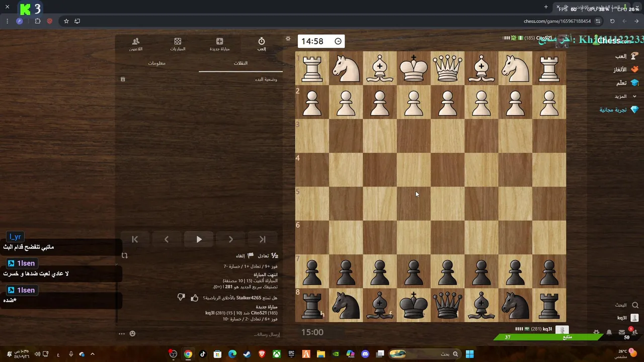Open board settings gear next to the clock
The width and height of the screenshot is (644, 362).
(288, 39)
